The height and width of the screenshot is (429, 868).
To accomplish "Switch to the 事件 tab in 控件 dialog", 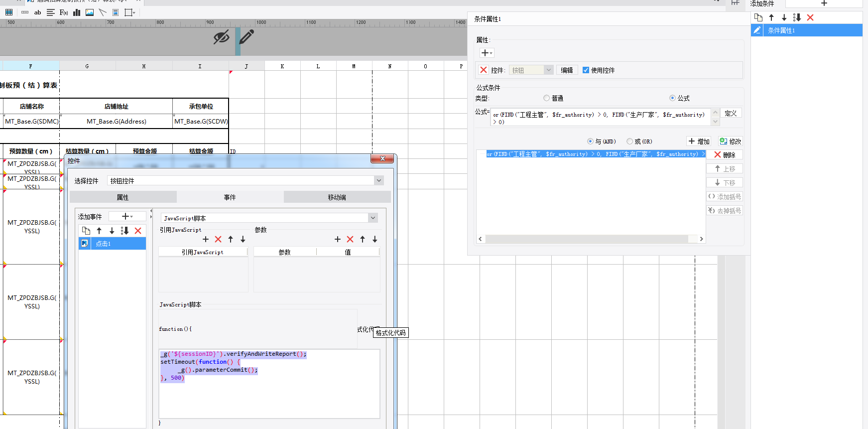I will (230, 197).
